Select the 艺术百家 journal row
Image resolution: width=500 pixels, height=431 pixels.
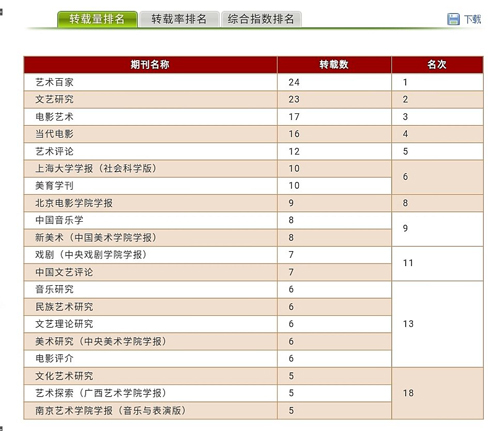point(253,82)
